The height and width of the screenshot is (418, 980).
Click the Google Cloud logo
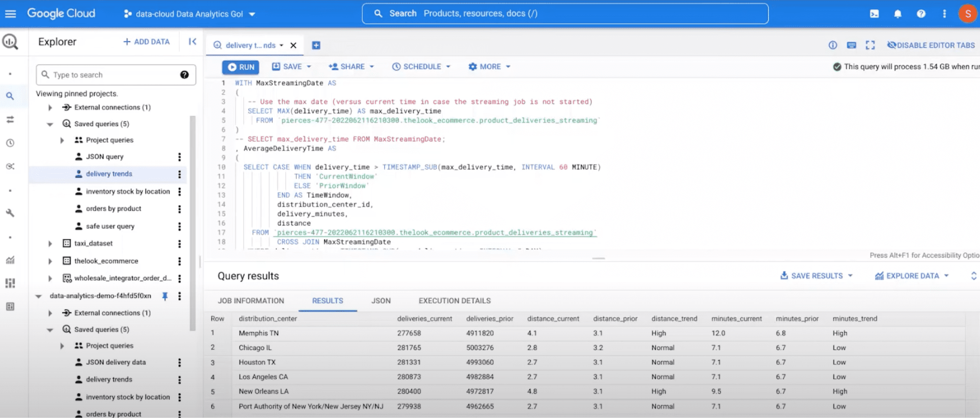(x=61, y=13)
